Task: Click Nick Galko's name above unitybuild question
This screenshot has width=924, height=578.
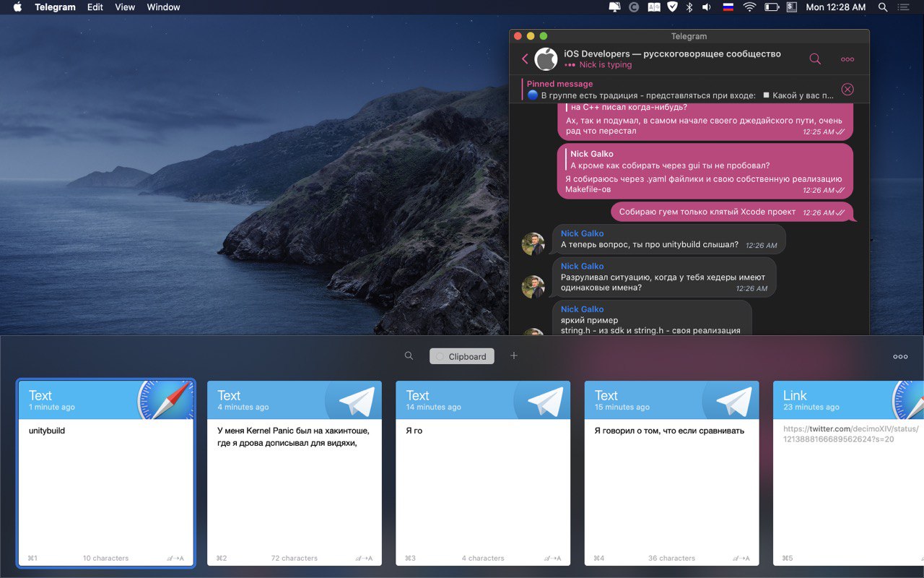Action: pos(582,233)
